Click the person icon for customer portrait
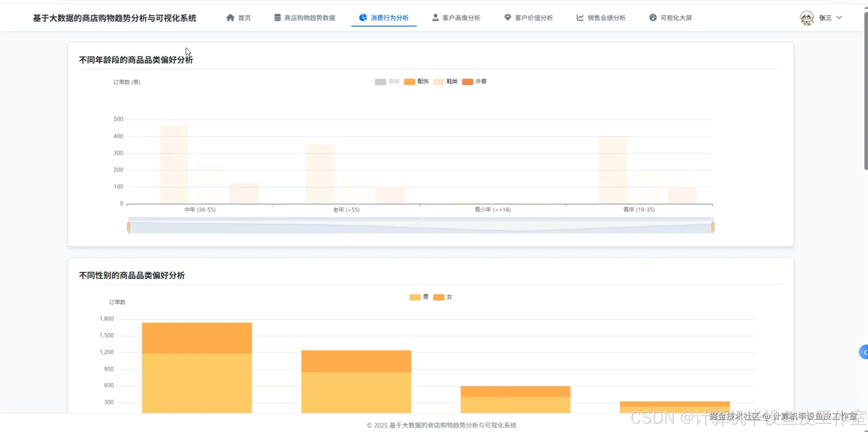The width and height of the screenshot is (868, 432). point(435,18)
